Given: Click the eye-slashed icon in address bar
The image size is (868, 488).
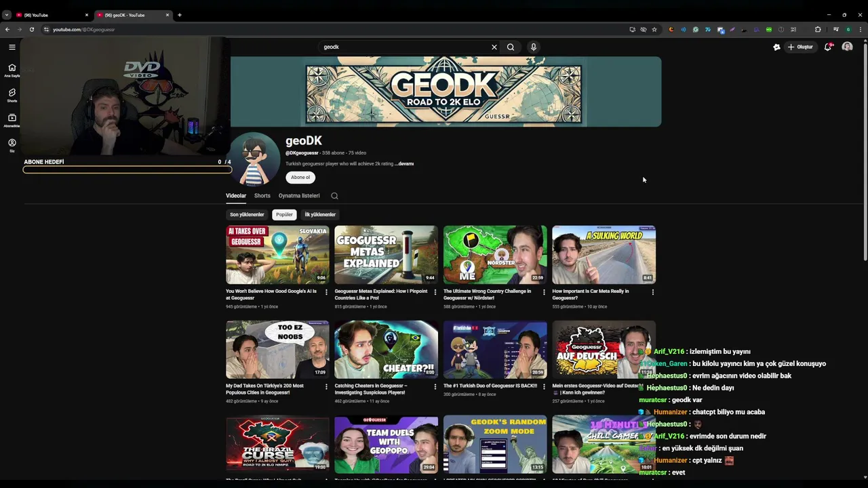Looking at the screenshot, I should point(644,29).
